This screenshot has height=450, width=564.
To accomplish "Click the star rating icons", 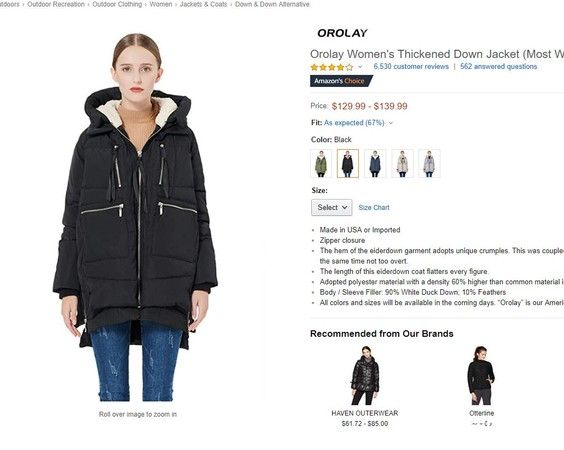I will (x=332, y=67).
